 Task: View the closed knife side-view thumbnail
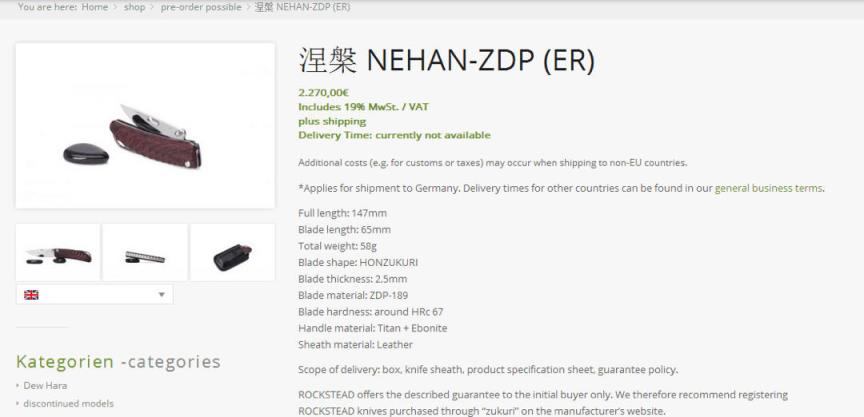click(x=145, y=252)
